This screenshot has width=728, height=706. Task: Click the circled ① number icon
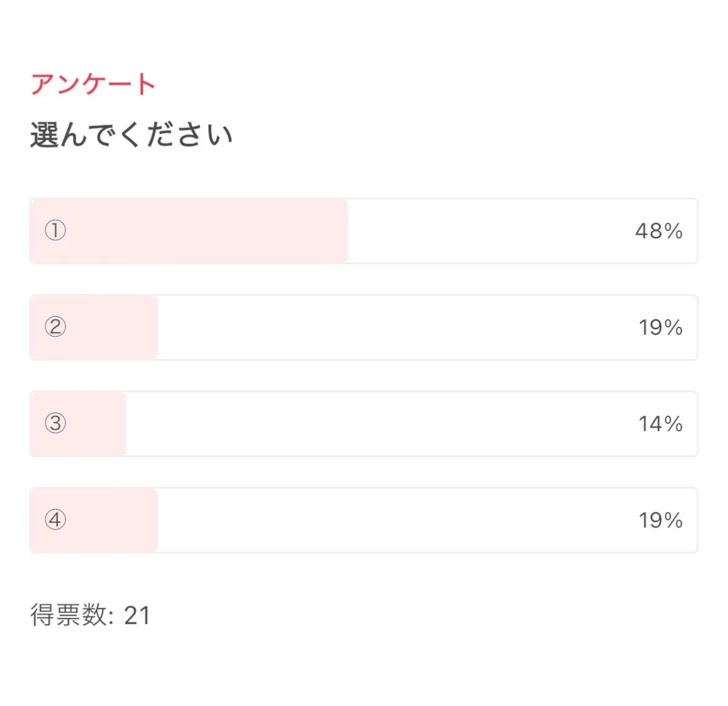(55, 230)
